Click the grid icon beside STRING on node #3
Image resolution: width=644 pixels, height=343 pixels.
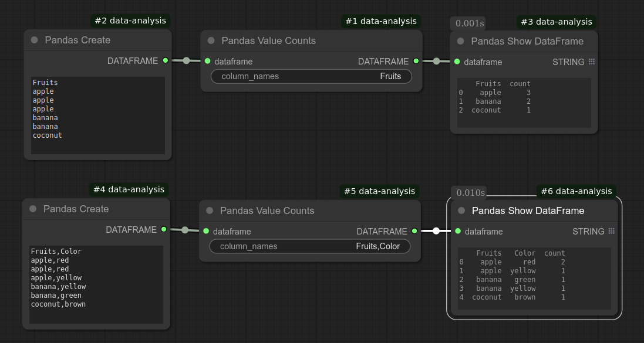[x=591, y=62]
